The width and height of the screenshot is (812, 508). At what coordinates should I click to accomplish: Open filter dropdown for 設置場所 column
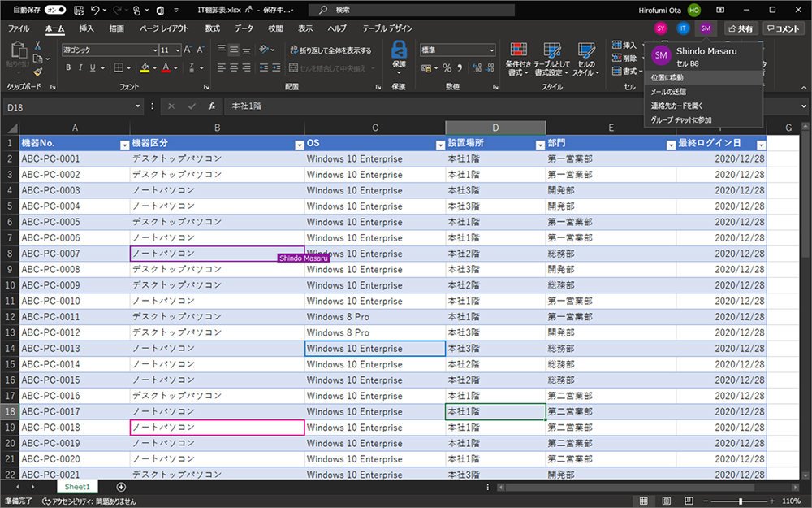coord(540,145)
